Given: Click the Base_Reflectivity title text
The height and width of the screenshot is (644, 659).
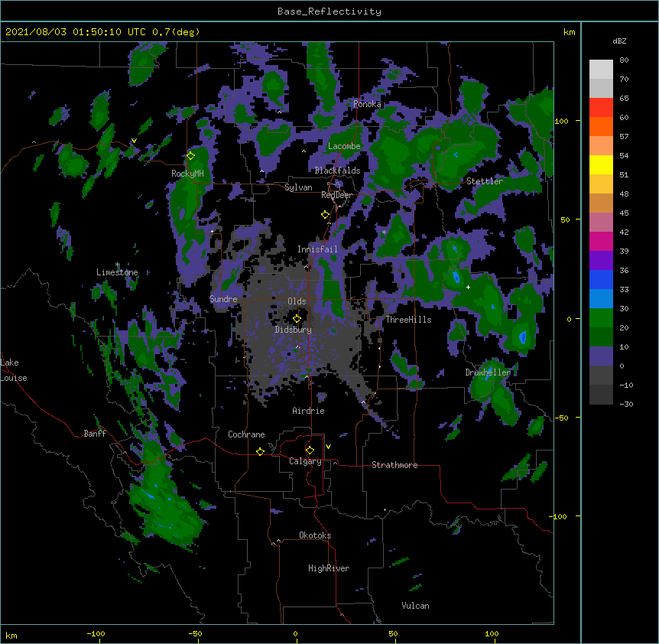Looking at the screenshot, I should 329,11.
